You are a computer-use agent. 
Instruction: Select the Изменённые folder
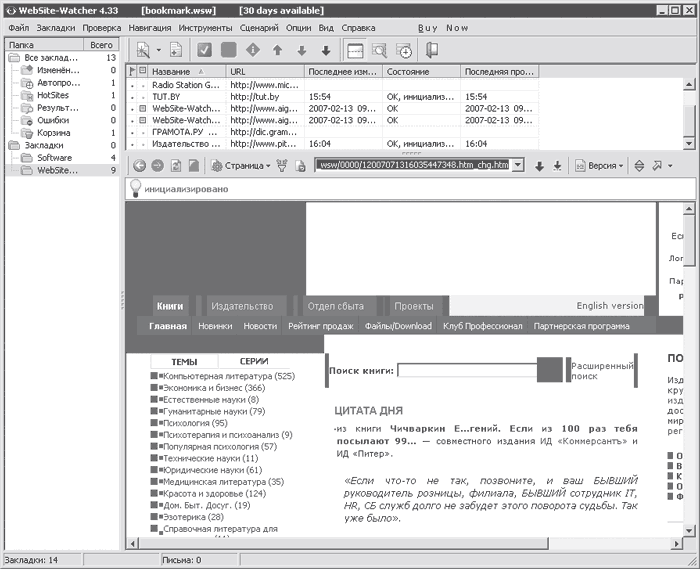[x=58, y=71]
